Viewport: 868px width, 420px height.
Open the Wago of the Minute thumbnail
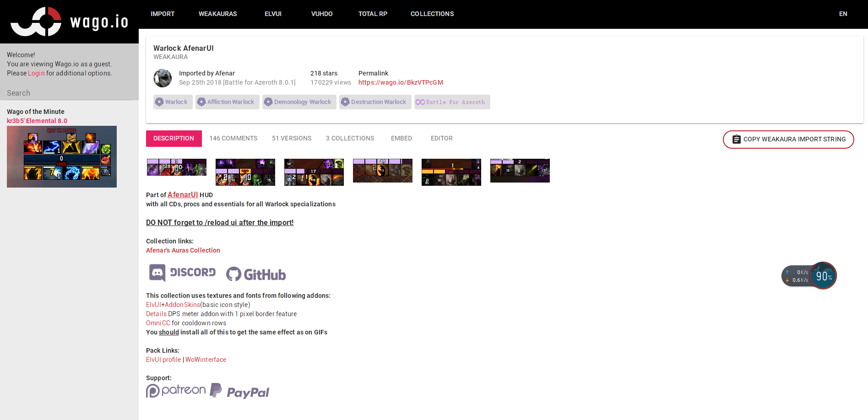62,156
